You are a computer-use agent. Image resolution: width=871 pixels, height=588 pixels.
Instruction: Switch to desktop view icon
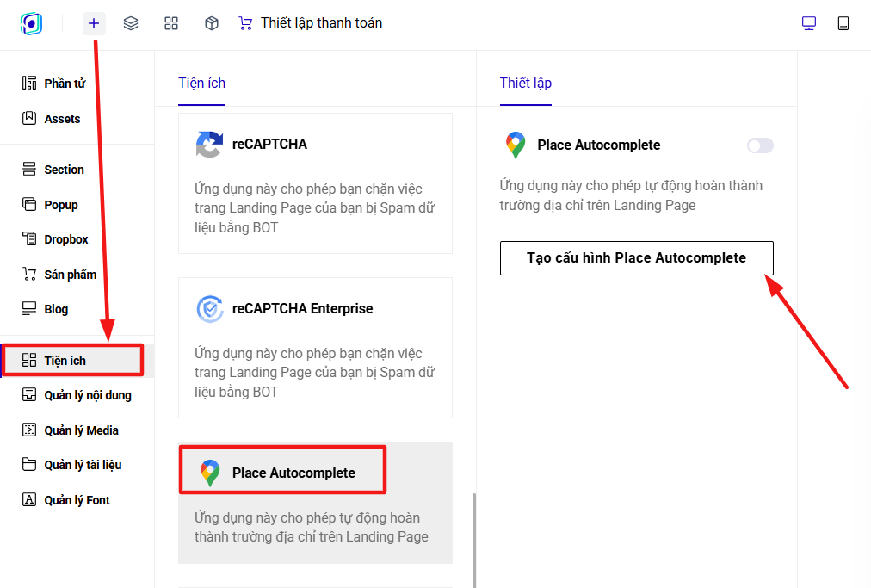[809, 23]
